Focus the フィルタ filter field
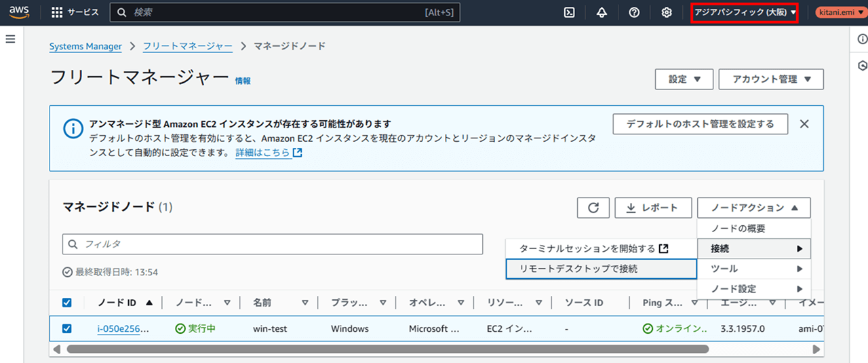The width and height of the screenshot is (868, 363). [x=273, y=244]
